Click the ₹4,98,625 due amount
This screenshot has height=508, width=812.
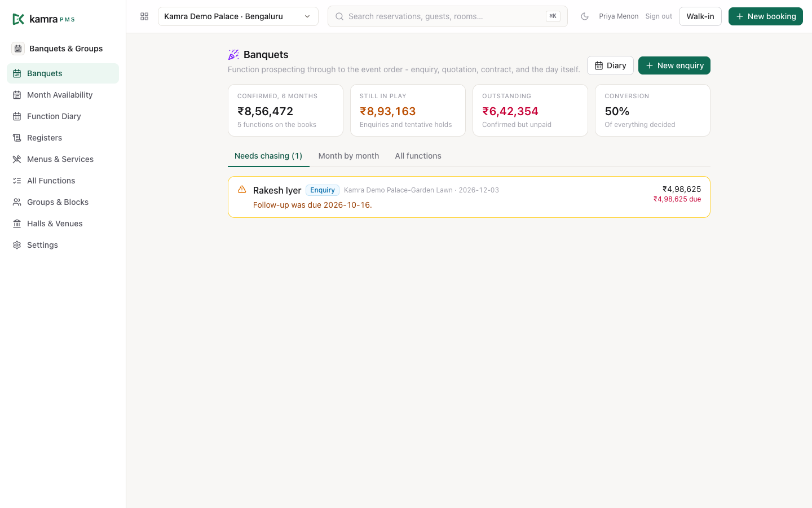(677, 199)
